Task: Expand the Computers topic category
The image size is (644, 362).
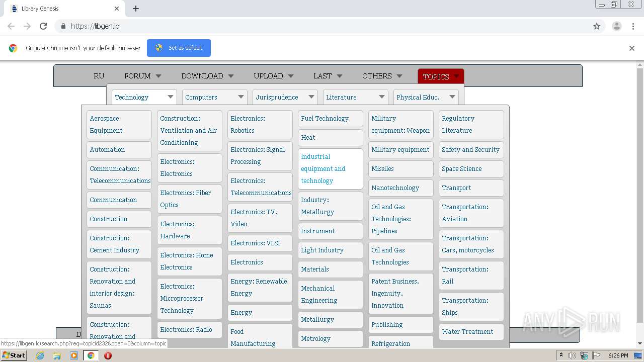Action: tap(215, 97)
